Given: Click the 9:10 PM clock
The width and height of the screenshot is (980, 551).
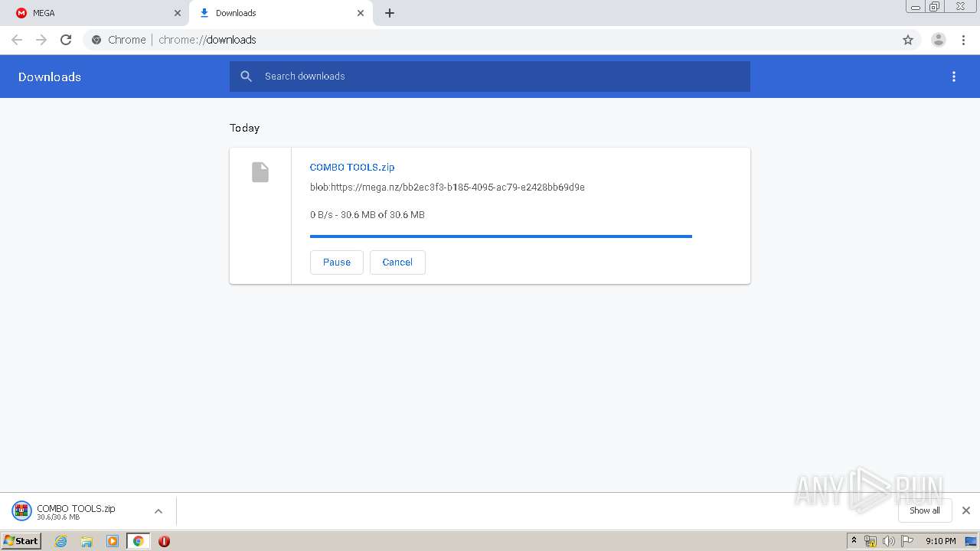Looking at the screenshot, I should [940, 541].
